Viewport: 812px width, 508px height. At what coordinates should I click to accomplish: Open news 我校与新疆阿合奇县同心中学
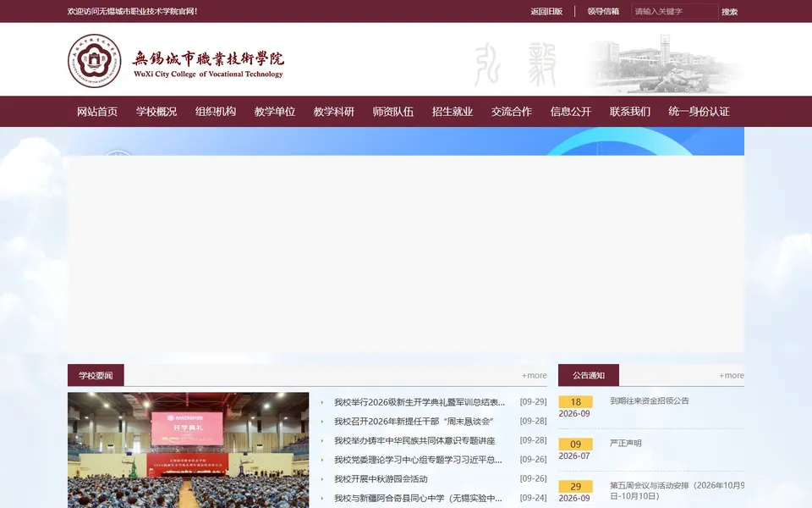click(x=417, y=498)
